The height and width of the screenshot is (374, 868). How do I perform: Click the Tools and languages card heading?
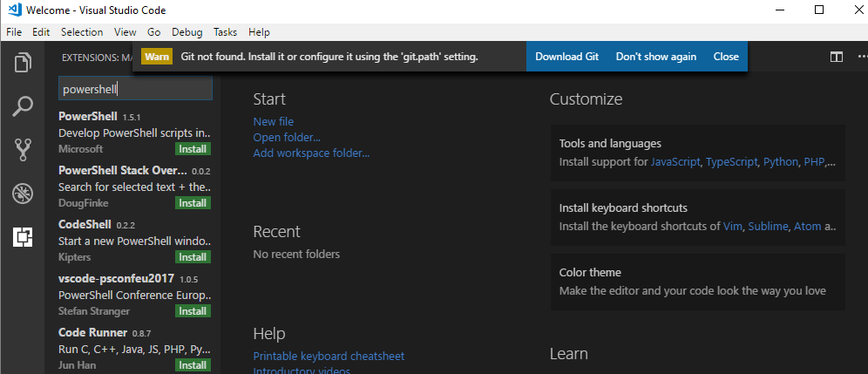(x=610, y=144)
